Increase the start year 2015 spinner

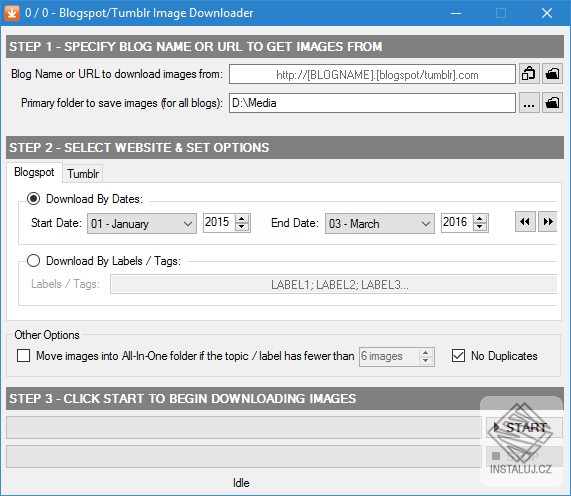242,219
